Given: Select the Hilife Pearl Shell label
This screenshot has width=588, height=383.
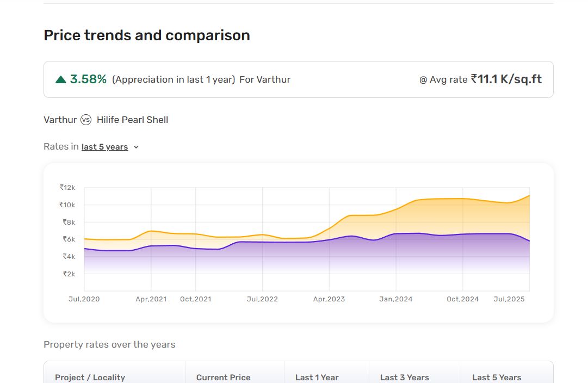Looking at the screenshot, I should [x=132, y=120].
